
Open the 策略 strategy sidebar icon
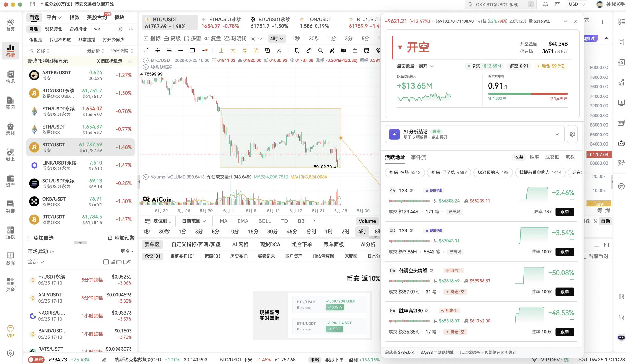coord(10,129)
